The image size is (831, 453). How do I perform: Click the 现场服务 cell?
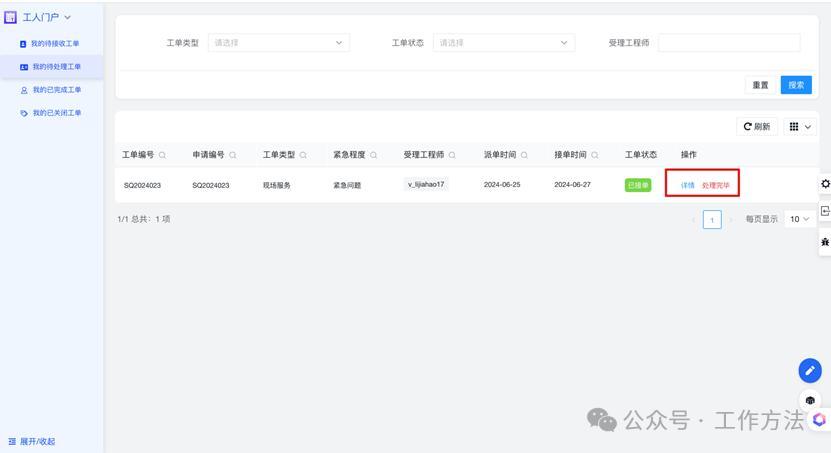coord(277,185)
